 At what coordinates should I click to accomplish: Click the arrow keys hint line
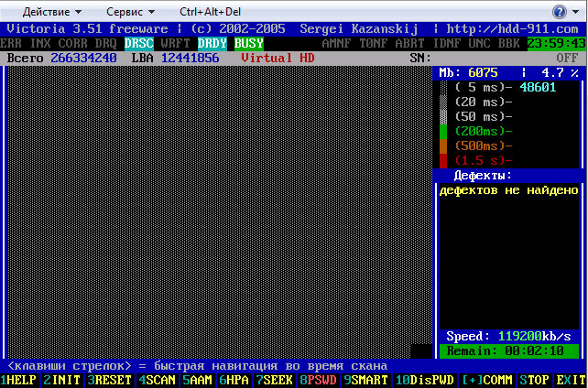[x=197, y=366]
